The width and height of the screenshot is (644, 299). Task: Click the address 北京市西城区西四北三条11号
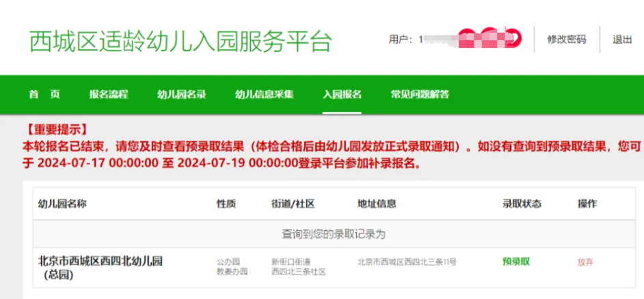point(407,261)
